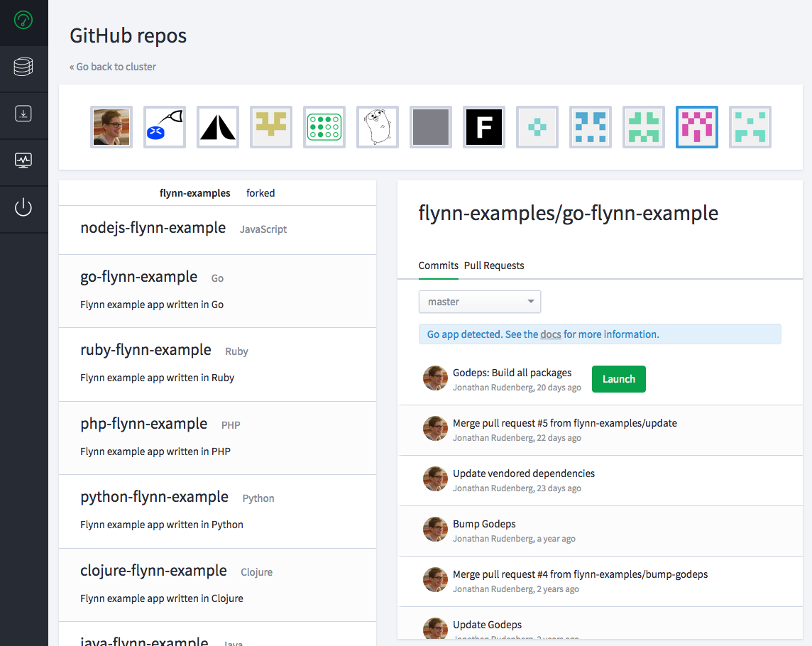This screenshot has width=812, height=646.
Task: Select the blue squares identicon avatar
Action: (590, 128)
